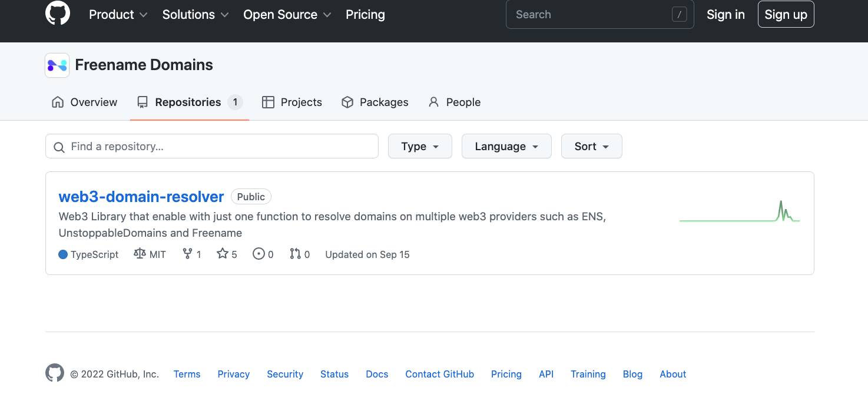The height and width of the screenshot is (404, 868).
Task: Switch to the Overview tab
Action: click(x=85, y=102)
